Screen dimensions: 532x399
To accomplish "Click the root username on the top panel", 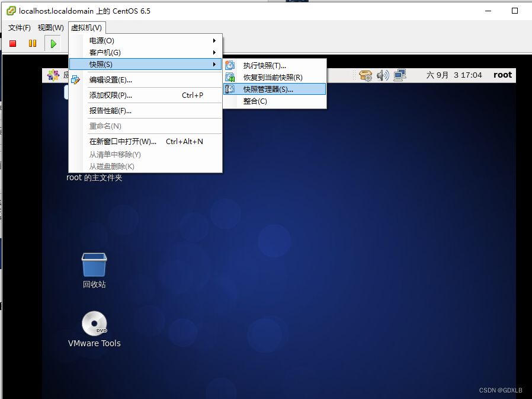I will click(502, 75).
